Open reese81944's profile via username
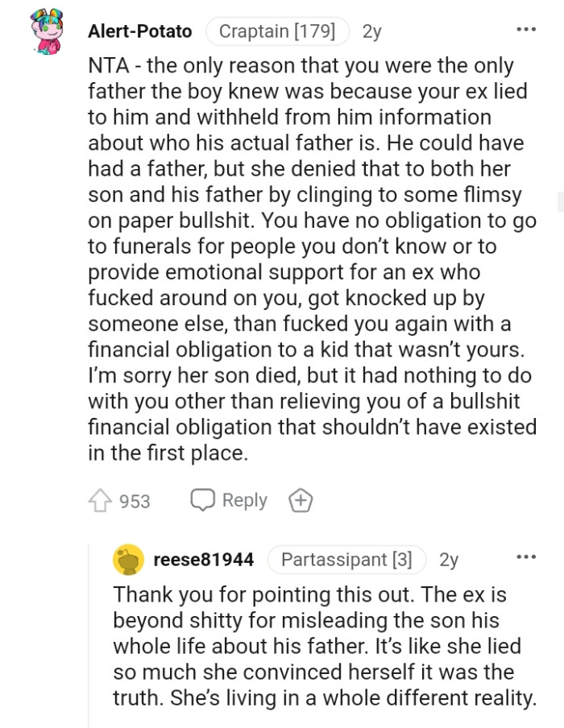Image resolution: width=564 pixels, height=728 pixels. (x=204, y=560)
